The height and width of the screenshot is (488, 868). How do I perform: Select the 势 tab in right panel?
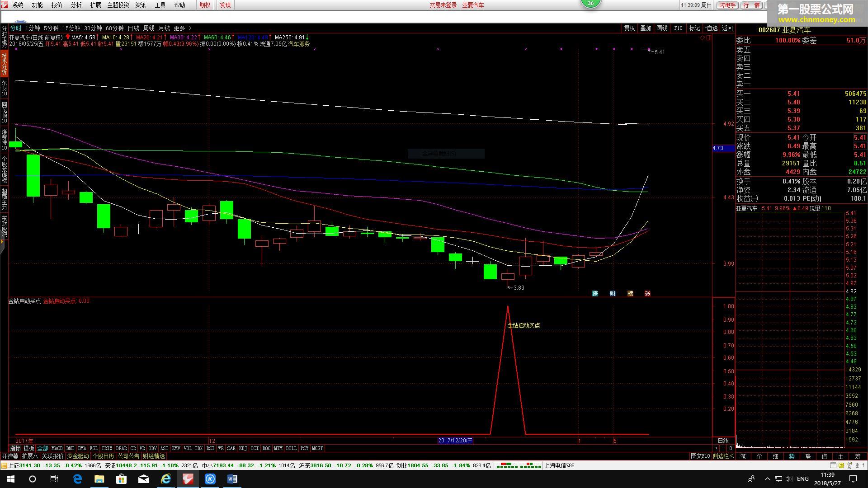792,456
